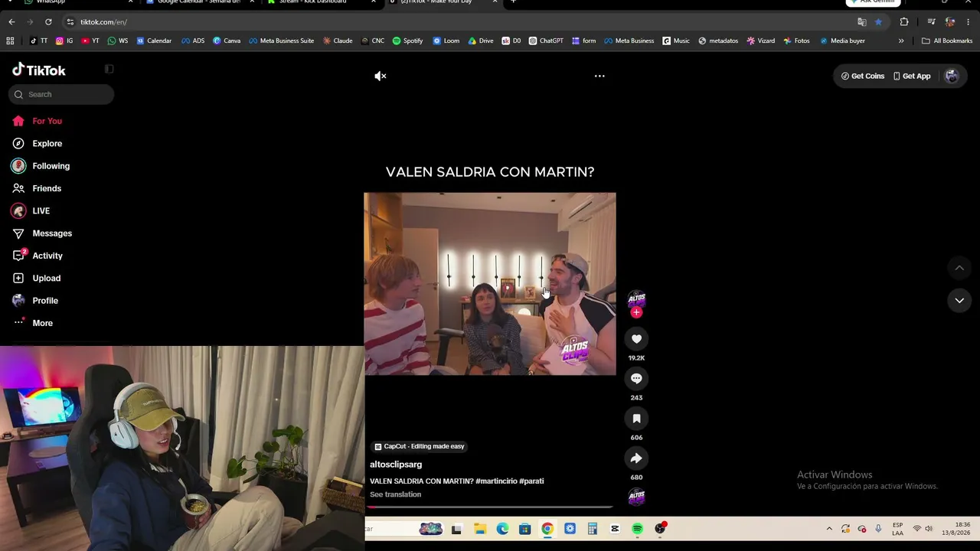Click the Get Coins button

point(863,76)
